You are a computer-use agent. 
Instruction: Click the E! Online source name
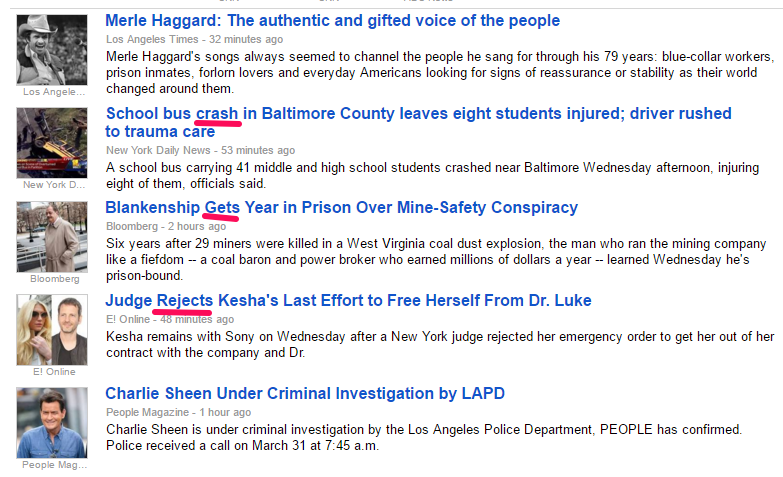pyautogui.click(x=128, y=319)
